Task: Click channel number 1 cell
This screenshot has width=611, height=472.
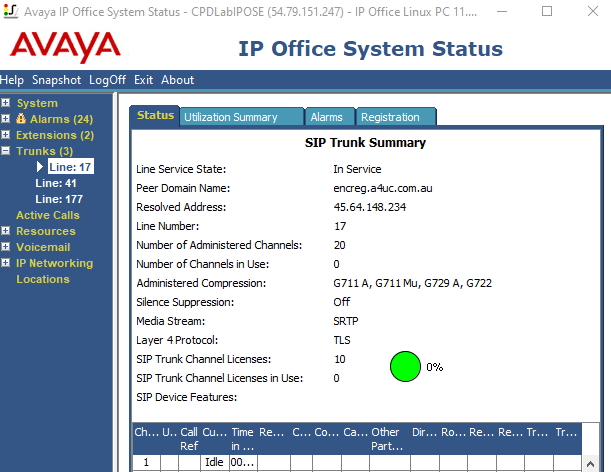Action: (147, 462)
